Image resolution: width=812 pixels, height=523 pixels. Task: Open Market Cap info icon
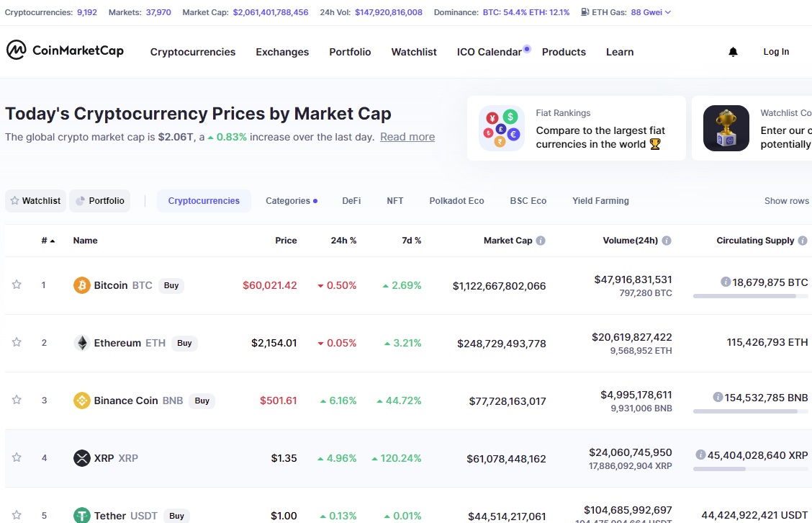pos(541,241)
